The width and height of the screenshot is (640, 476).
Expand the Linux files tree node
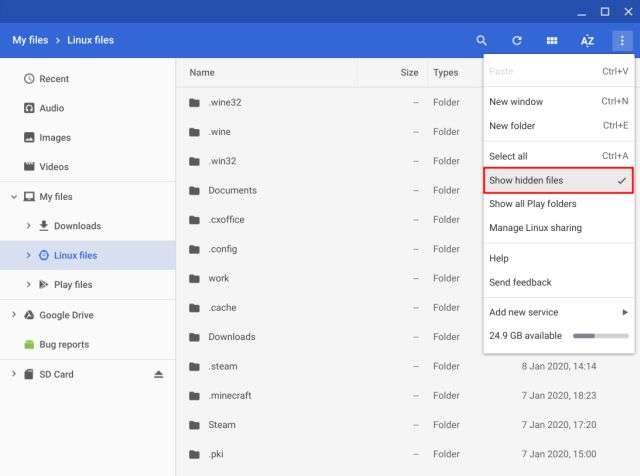pos(28,255)
